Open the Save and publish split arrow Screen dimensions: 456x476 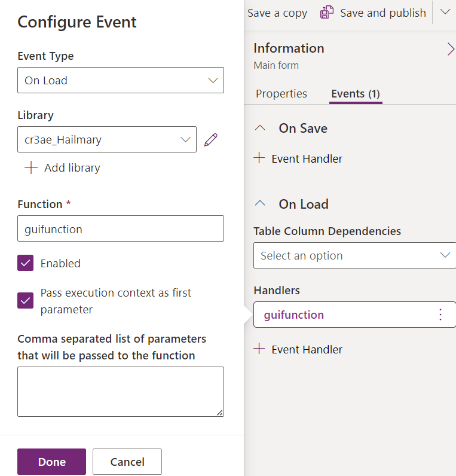pyautogui.click(x=445, y=13)
